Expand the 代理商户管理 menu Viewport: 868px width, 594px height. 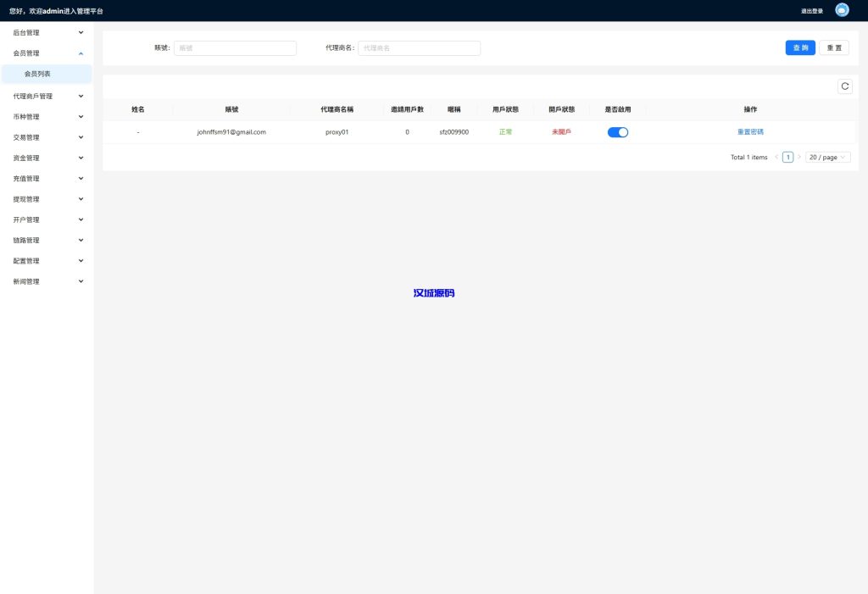tap(47, 97)
